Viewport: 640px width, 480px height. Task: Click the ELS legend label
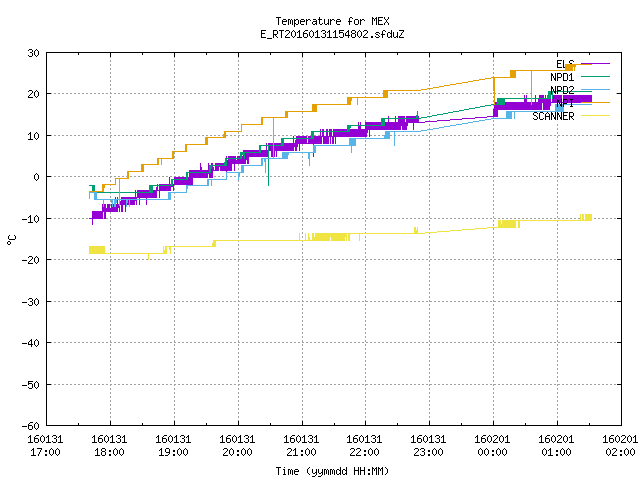coord(565,64)
